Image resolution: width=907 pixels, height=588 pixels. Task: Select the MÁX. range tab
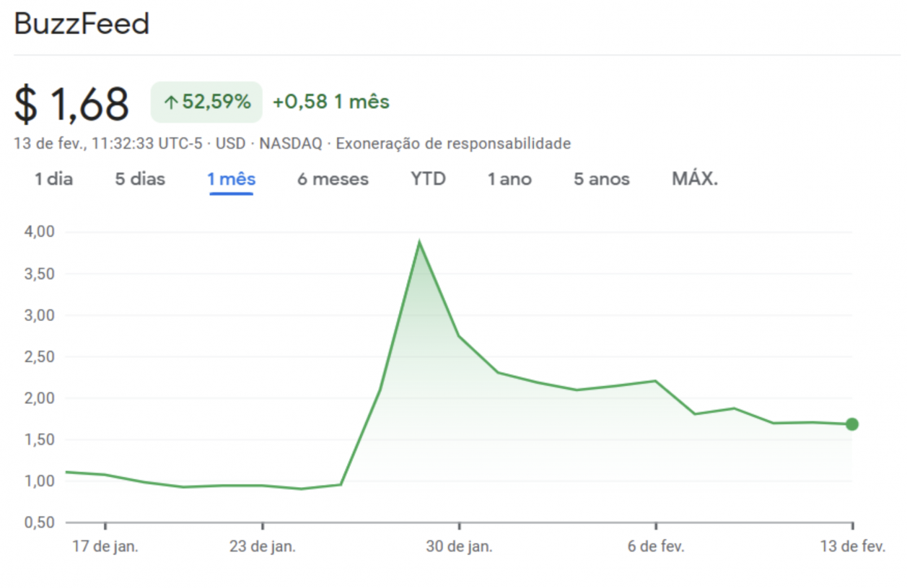coord(695,179)
